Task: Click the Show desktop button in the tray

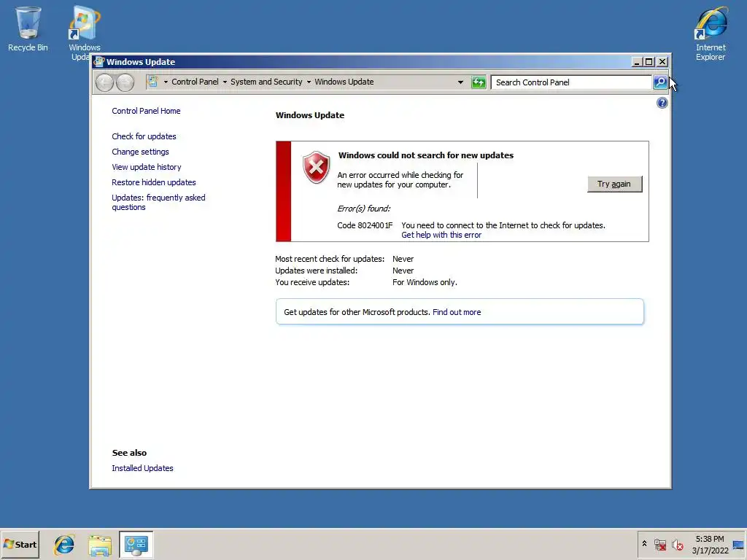Action: coord(738,545)
